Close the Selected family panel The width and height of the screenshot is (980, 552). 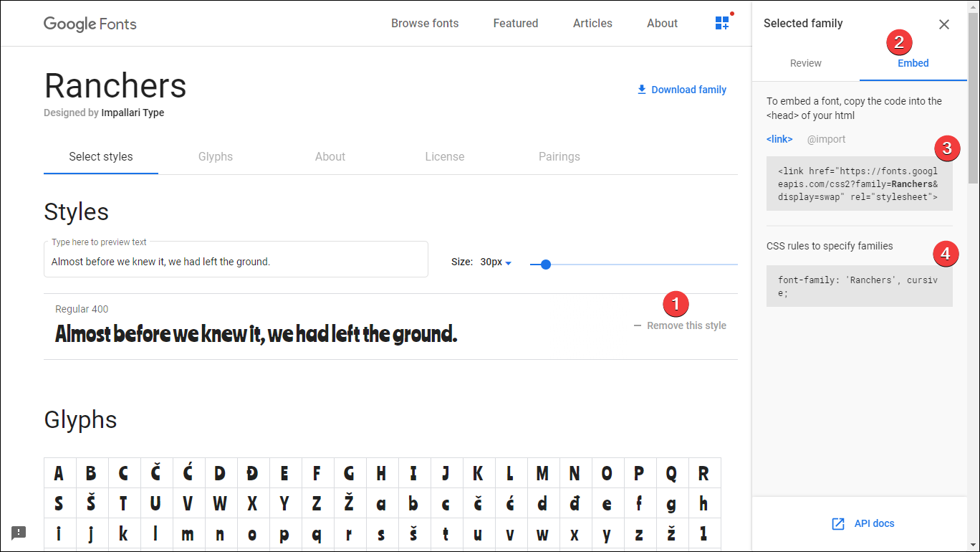point(944,24)
